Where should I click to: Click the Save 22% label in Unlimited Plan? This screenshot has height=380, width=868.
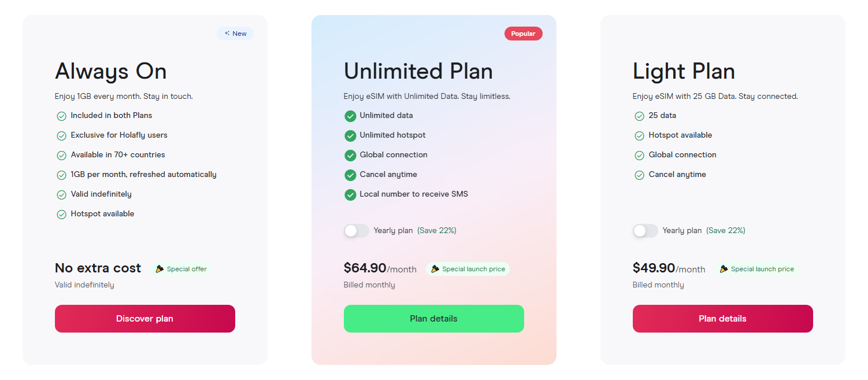(437, 231)
